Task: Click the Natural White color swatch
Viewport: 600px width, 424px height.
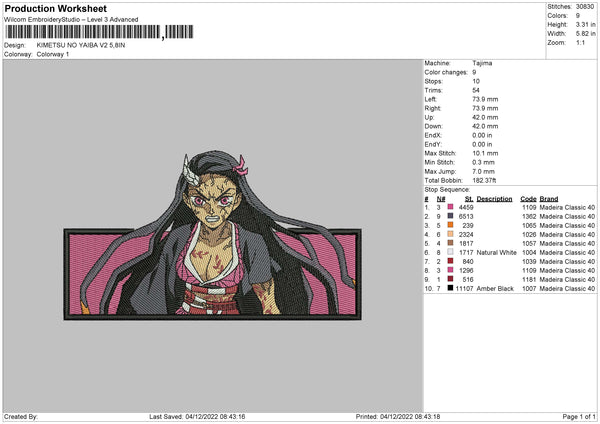Action: tap(450, 252)
